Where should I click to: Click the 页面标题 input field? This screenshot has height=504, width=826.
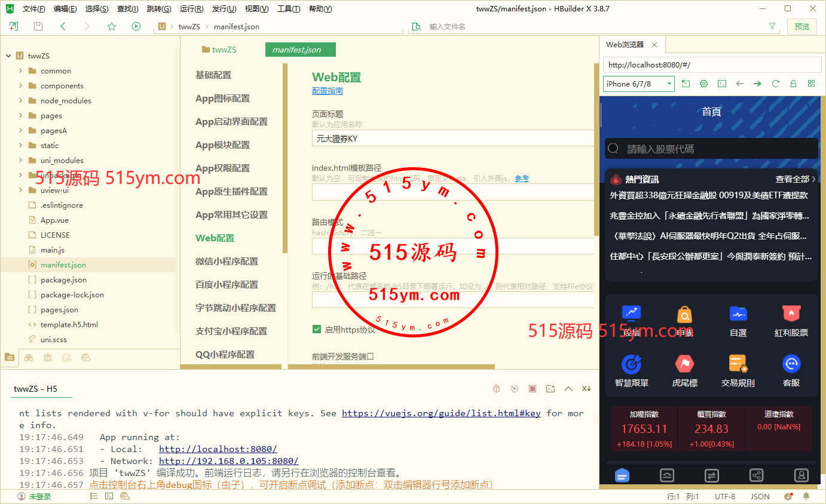tap(452, 139)
